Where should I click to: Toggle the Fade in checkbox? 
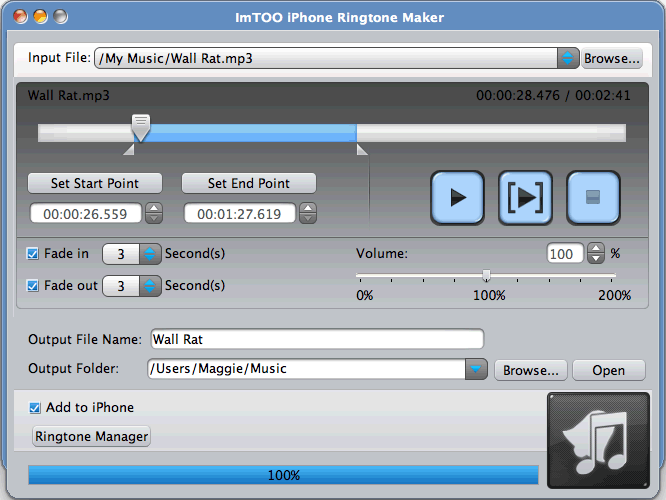[x=33, y=254]
